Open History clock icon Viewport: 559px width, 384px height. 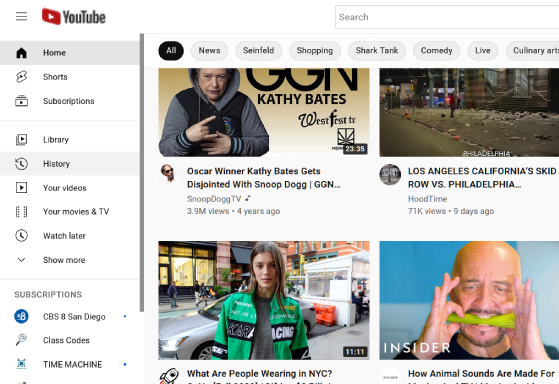tap(21, 164)
